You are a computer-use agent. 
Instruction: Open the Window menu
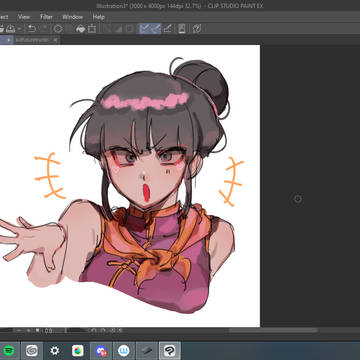pyautogui.click(x=72, y=17)
